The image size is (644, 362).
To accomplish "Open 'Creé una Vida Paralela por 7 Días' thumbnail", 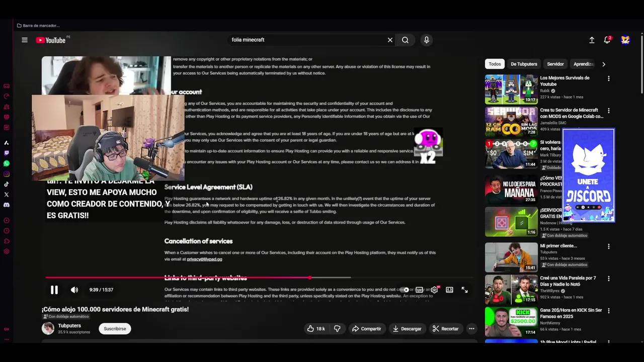I will [511, 289].
